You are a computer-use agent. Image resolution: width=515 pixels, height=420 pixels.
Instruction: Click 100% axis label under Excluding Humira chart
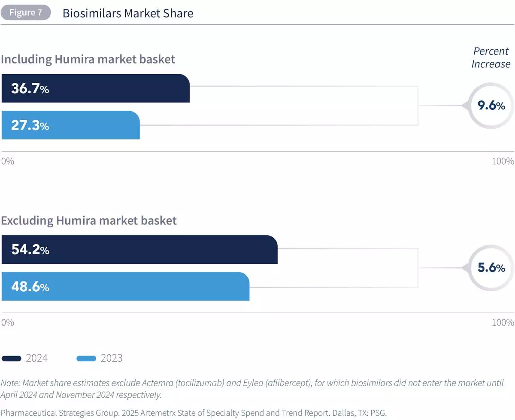click(503, 323)
